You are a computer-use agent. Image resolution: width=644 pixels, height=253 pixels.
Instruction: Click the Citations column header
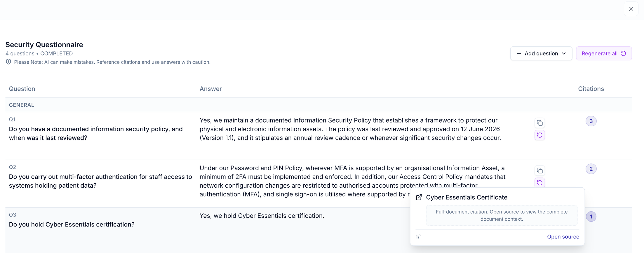tap(591, 89)
